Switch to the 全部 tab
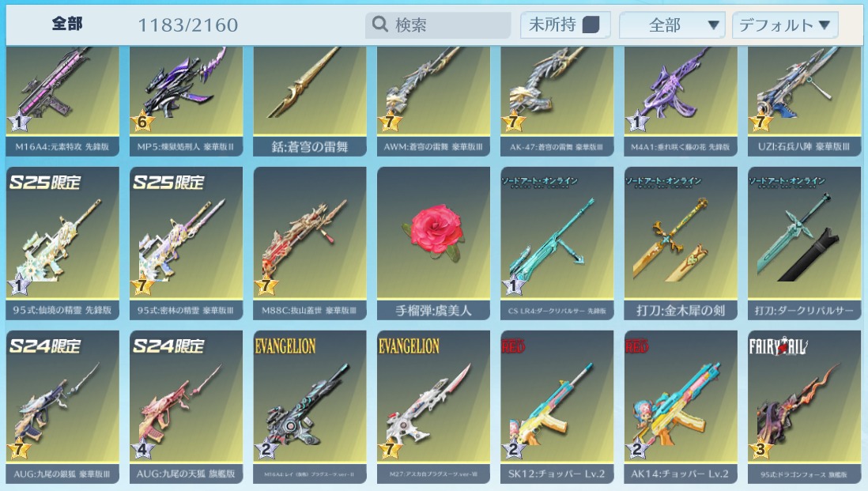The image size is (868, 491). pyautogui.click(x=67, y=23)
